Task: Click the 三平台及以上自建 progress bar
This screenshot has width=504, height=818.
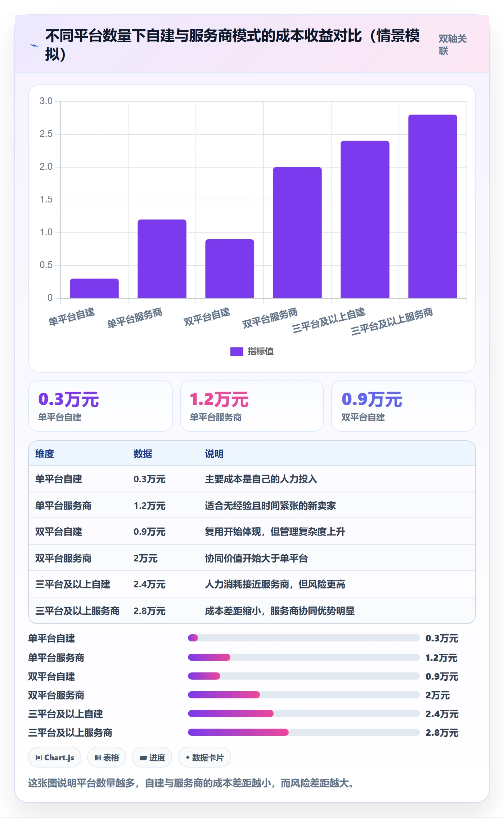Action: (303, 713)
